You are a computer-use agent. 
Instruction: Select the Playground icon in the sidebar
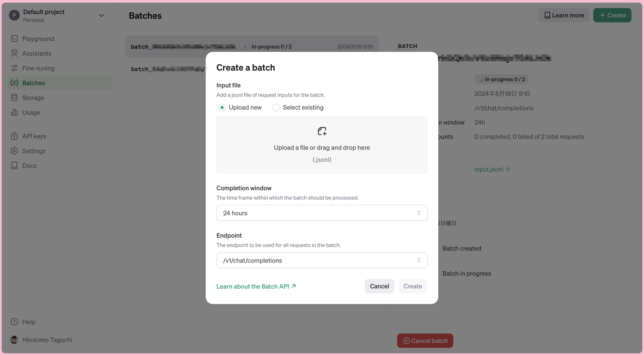(14, 39)
